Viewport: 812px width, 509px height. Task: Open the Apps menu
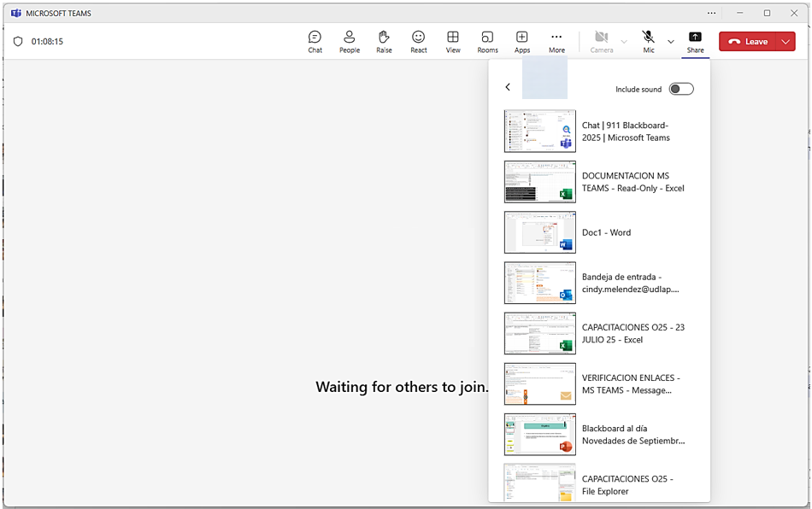pos(521,42)
